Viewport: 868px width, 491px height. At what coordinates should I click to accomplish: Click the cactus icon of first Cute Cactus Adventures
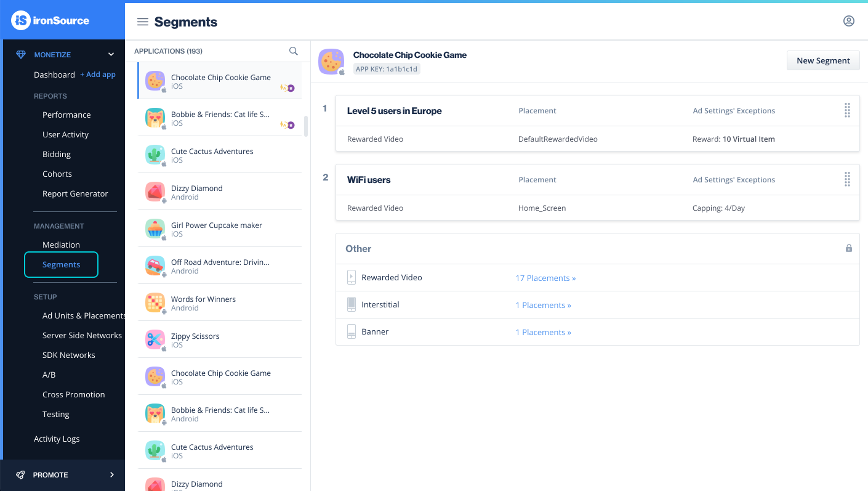point(155,155)
